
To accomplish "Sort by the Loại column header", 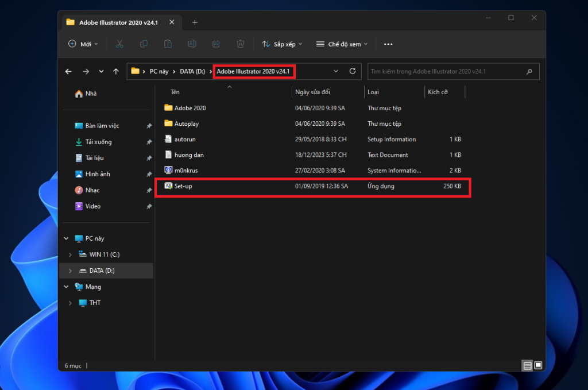I will click(373, 92).
